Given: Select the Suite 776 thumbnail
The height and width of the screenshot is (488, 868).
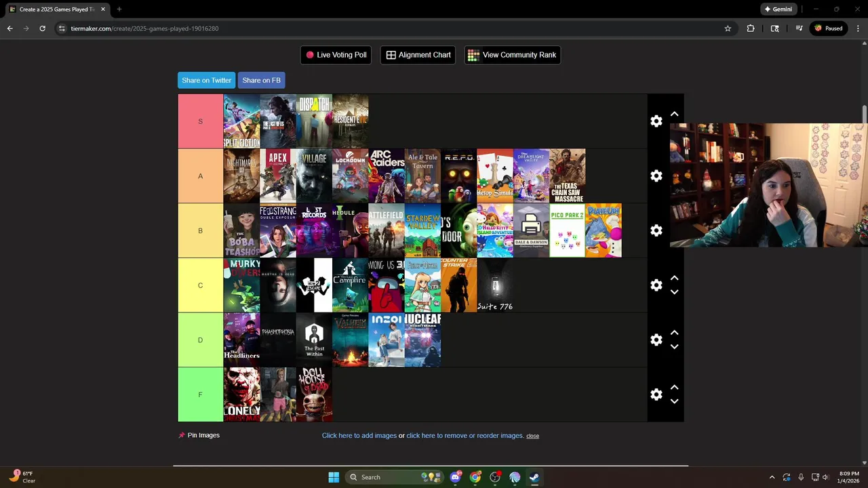Looking at the screenshot, I should (495, 285).
